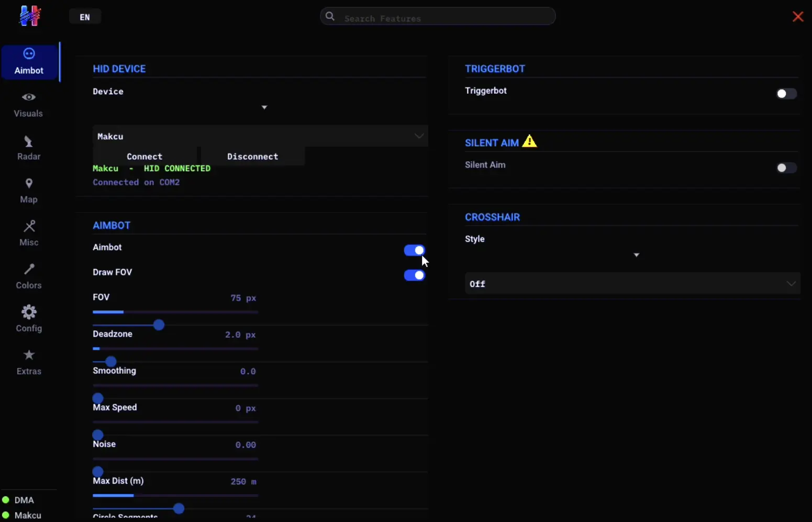Viewport: 812px width, 522px height.
Task: Click the small arrow under the Style label
Action: 637,255
